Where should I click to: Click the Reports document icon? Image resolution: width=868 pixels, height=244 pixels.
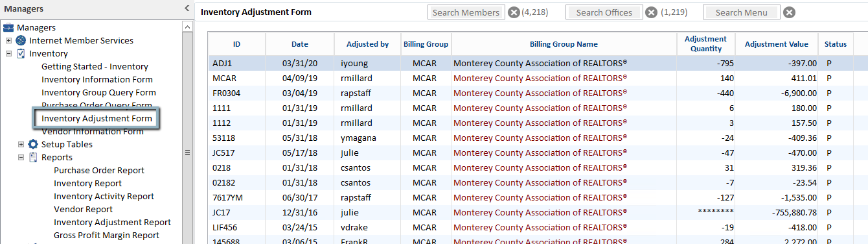34,157
